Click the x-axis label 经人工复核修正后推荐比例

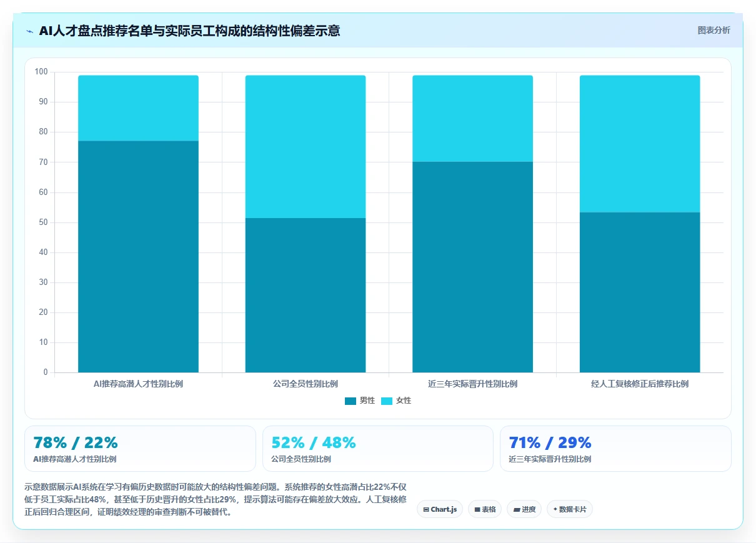point(640,384)
